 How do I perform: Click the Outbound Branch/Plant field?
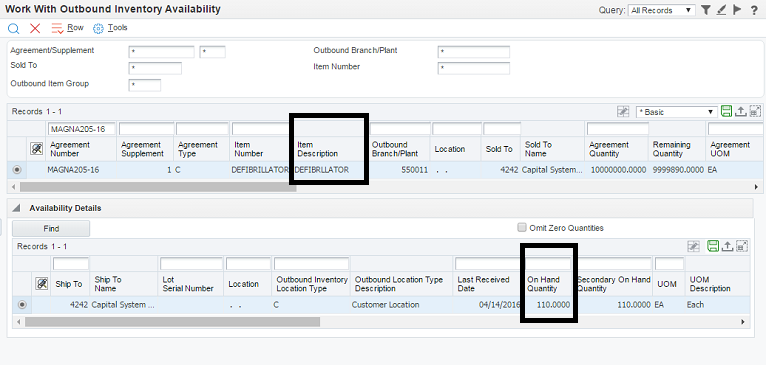(x=473, y=52)
